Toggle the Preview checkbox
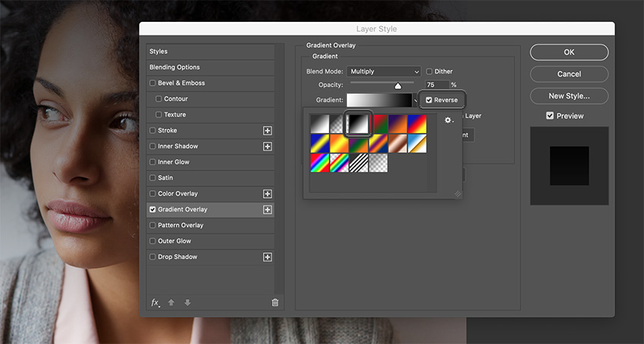This screenshot has height=344, width=644. tap(550, 116)
